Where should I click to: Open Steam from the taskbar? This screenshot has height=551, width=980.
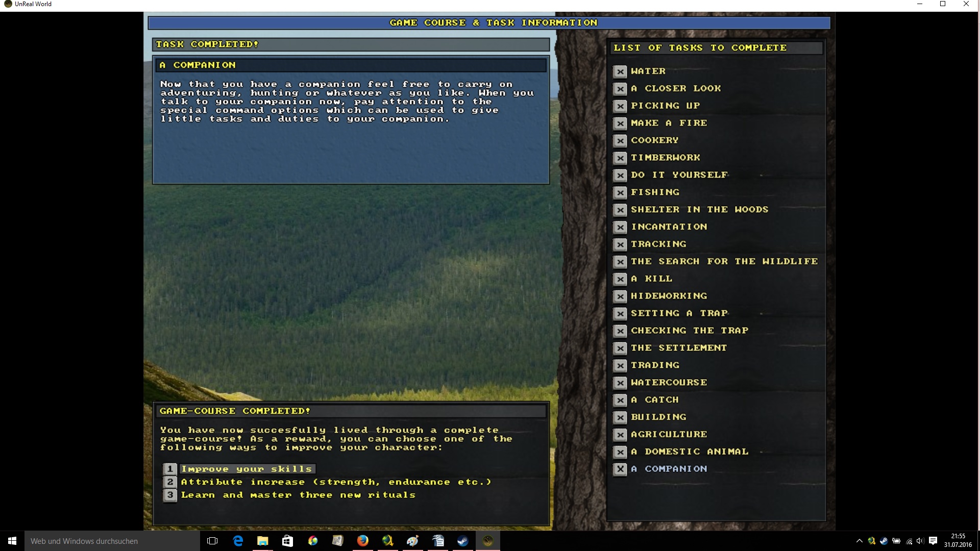pyautogui.click(x=462, y=541)
